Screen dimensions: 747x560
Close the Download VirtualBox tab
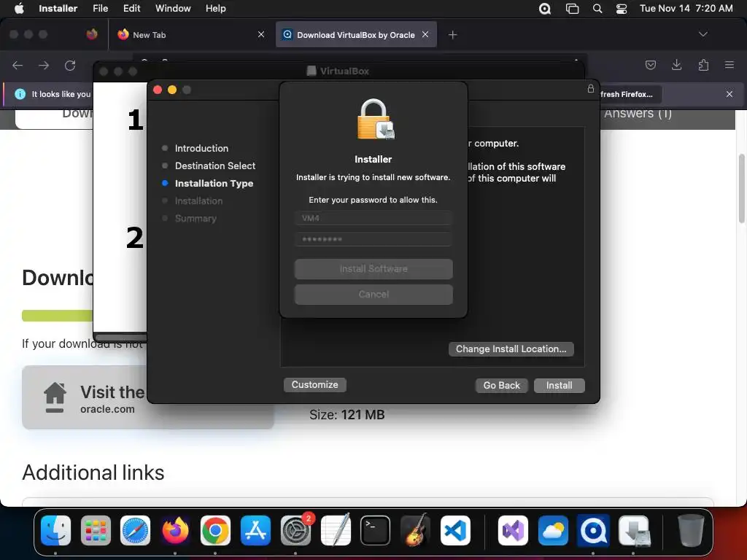click(425, 34)
